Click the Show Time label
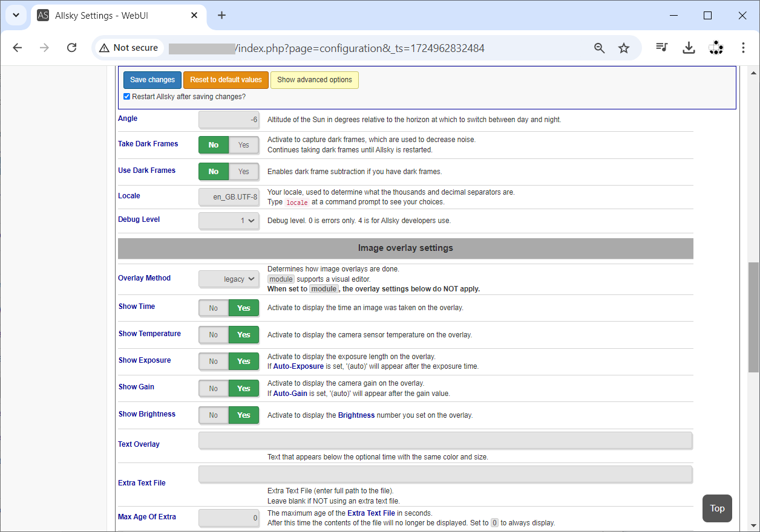 [137, 307]
